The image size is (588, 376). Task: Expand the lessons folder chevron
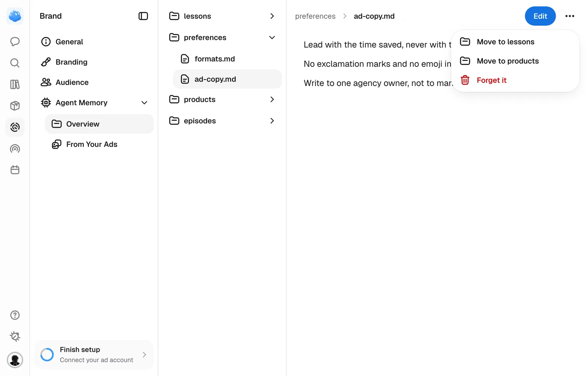coord(272,16)
